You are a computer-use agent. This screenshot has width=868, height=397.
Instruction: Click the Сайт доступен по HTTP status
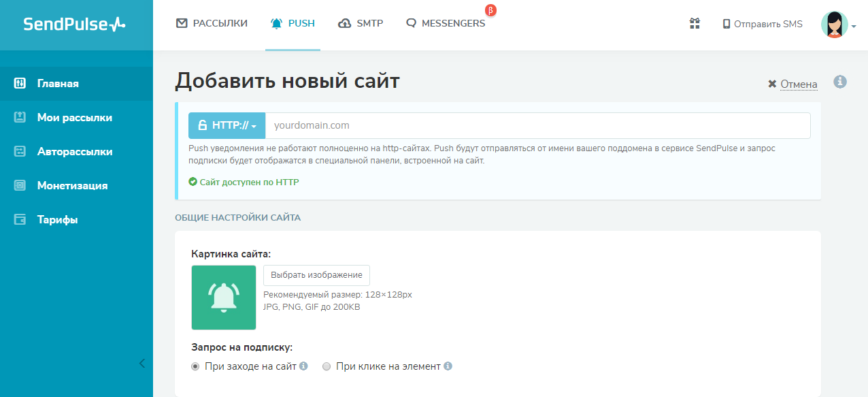[x=244, y=182]
